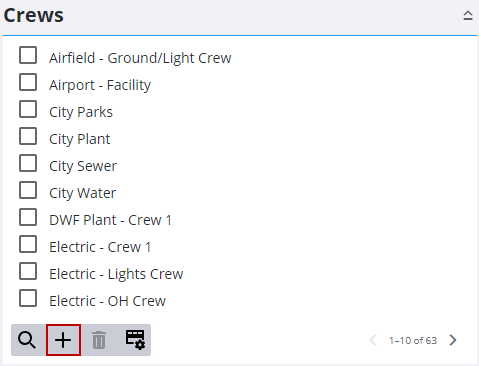This screenshot has width=479, height=366.
Task: Check DWF Plant - Crew 1 box
Action: (28, 217)
